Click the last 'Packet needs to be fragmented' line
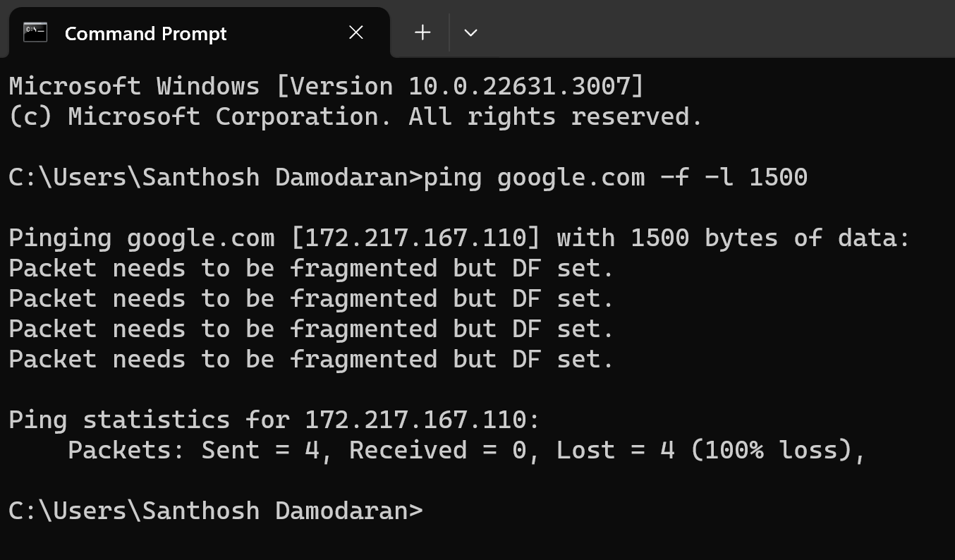 [x=311, y=360]
